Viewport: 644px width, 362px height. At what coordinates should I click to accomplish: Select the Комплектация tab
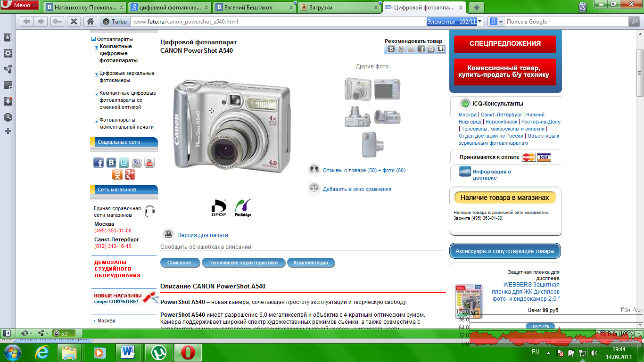coord(311,263)
